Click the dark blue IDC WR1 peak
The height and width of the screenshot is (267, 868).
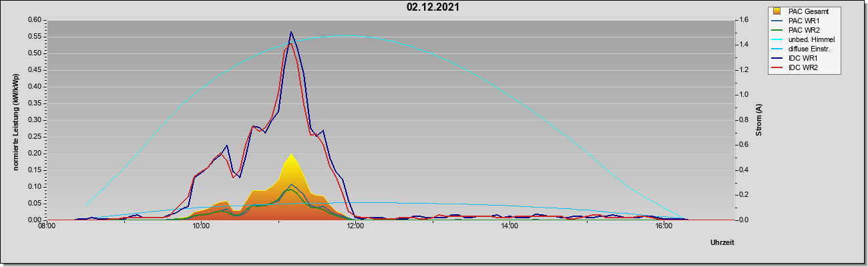coord(291,33)
